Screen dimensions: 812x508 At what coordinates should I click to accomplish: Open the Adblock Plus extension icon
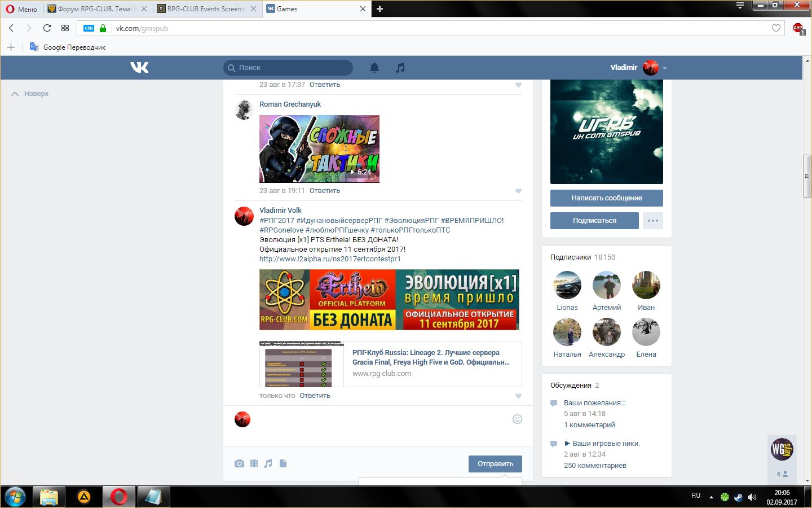coord(798,28)
